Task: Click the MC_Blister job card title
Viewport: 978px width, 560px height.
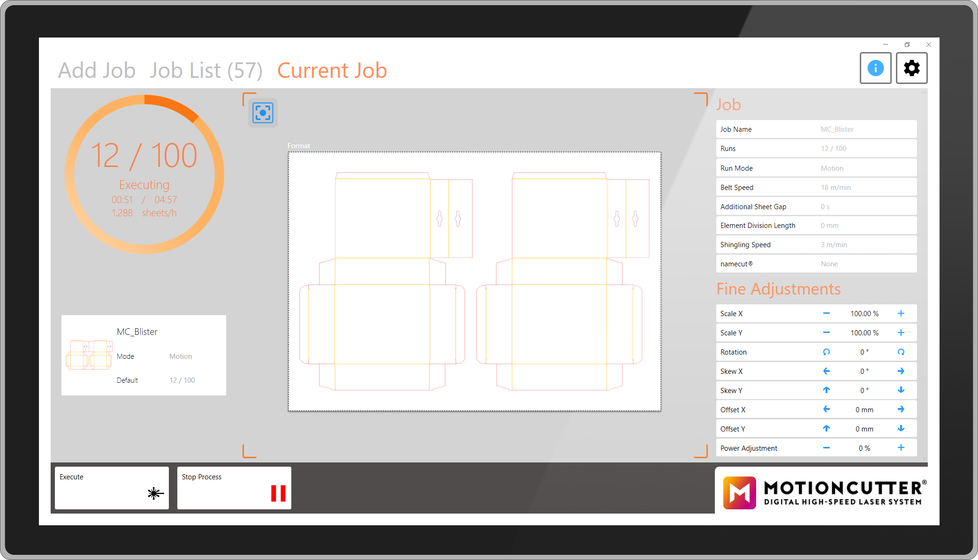Action: click(137, 332)
